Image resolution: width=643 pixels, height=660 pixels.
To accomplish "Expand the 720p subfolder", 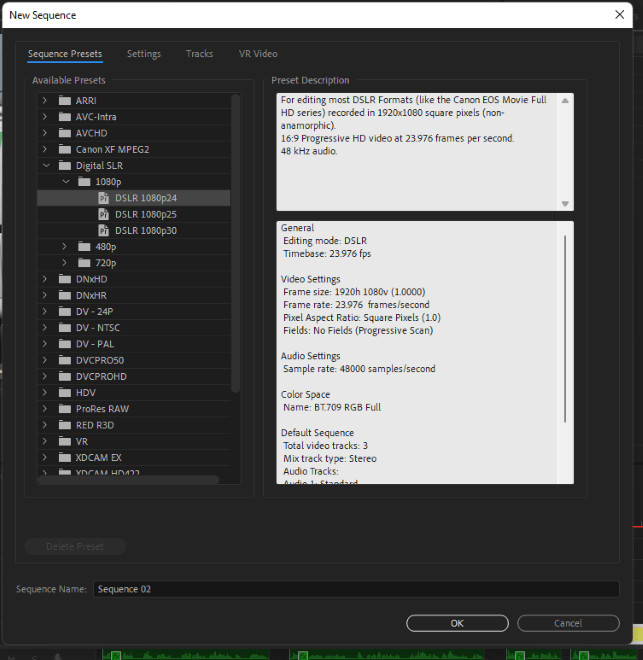I will coord(64,263).
